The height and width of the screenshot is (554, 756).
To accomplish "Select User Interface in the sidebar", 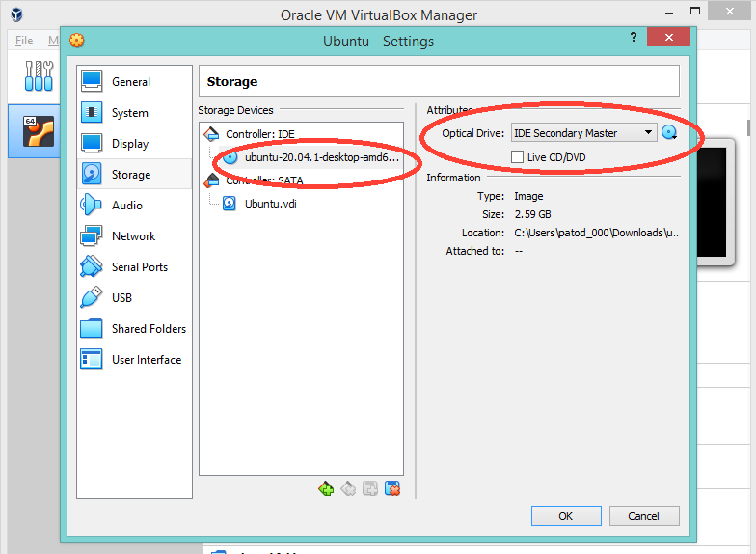I will 134,359.
